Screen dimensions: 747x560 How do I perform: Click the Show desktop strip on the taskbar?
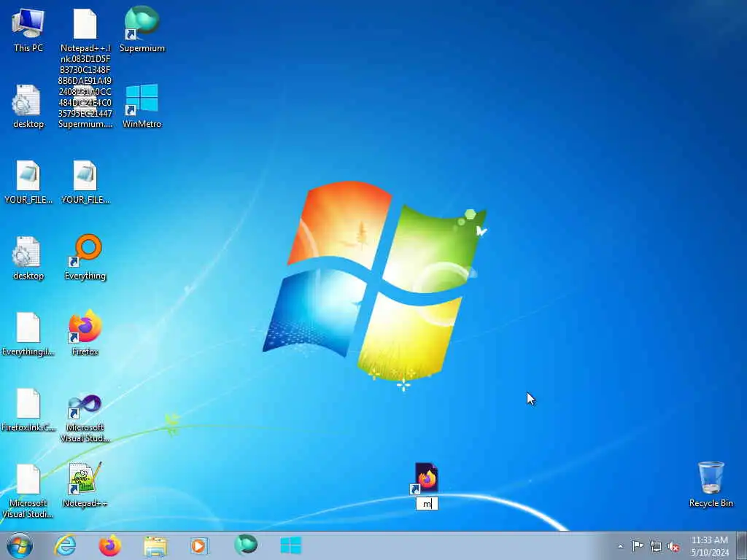(742, 545)
